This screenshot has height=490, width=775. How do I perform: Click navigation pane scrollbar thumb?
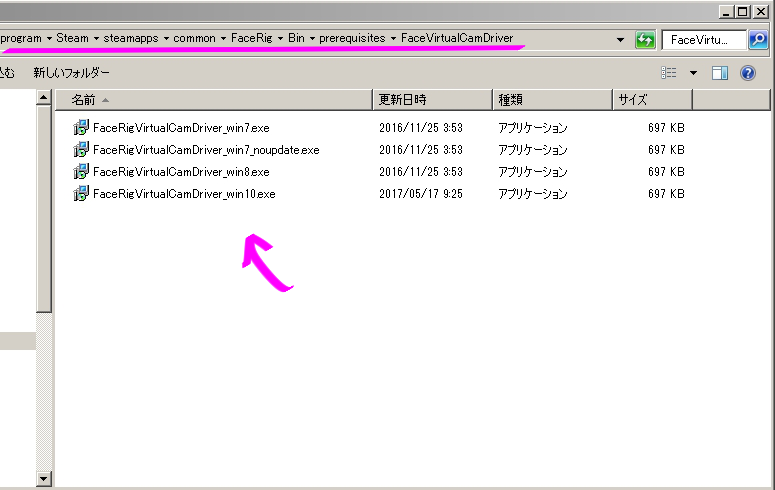click(43, 209)
